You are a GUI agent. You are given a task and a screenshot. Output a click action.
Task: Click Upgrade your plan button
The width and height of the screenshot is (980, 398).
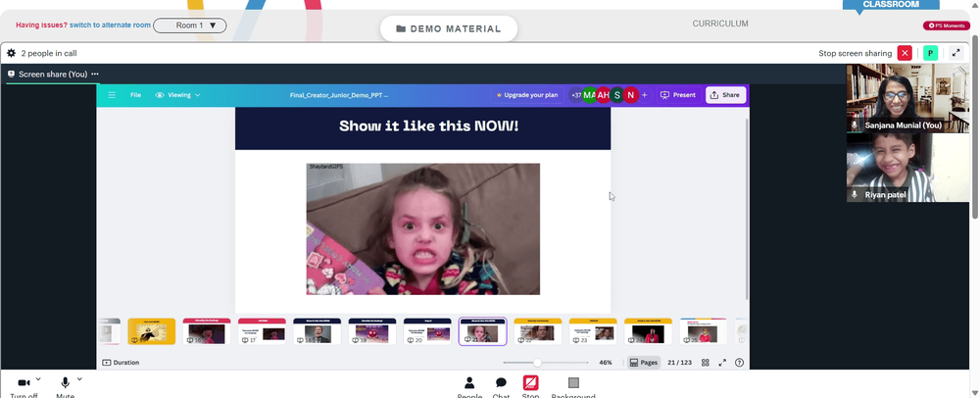[x=527, y=95]
